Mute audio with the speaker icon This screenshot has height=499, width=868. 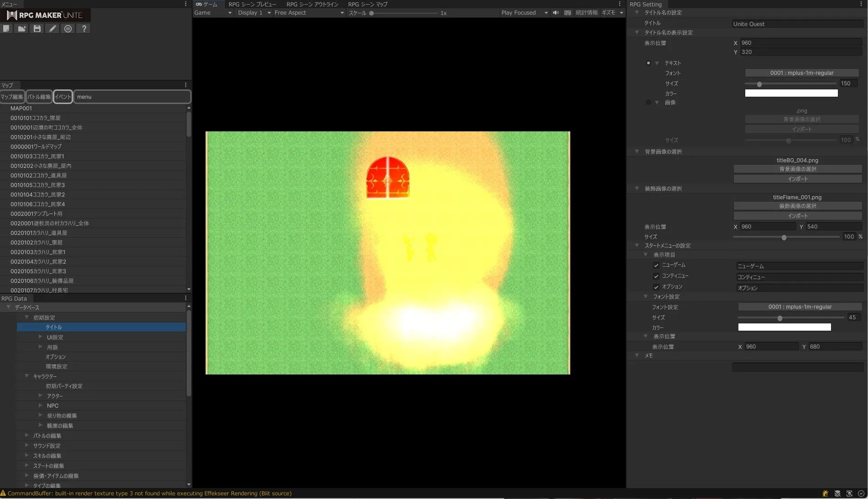coord(555,13)
